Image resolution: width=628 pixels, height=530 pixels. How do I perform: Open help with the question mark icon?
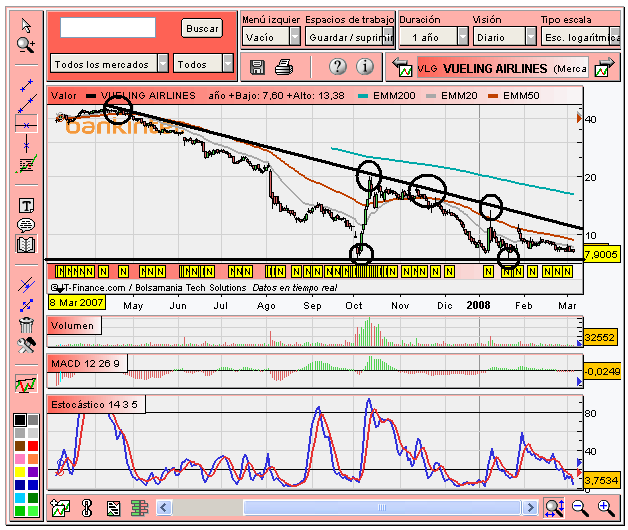[338, 67]
